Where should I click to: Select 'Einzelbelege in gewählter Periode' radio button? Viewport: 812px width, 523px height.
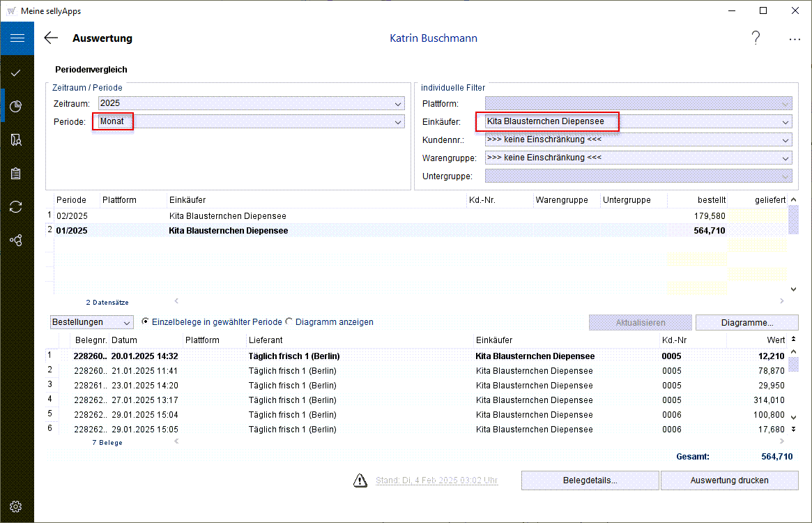[146, 322]
